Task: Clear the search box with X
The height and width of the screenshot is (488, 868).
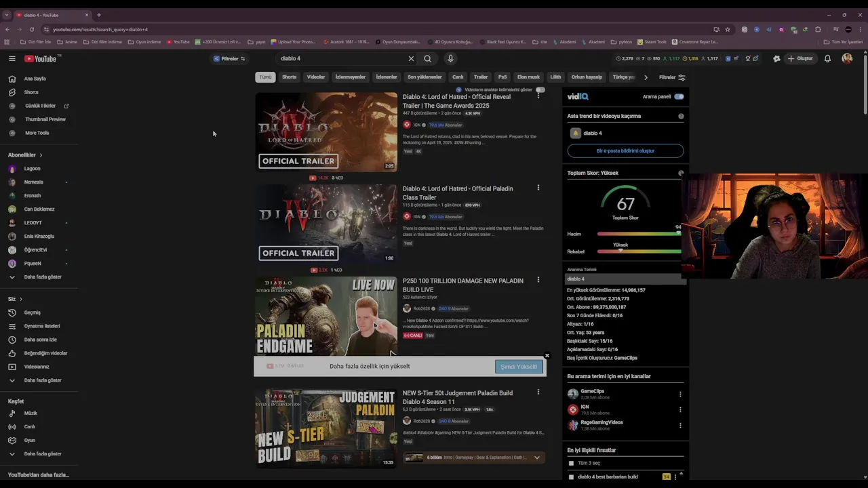Action: [x=411, y=59]
